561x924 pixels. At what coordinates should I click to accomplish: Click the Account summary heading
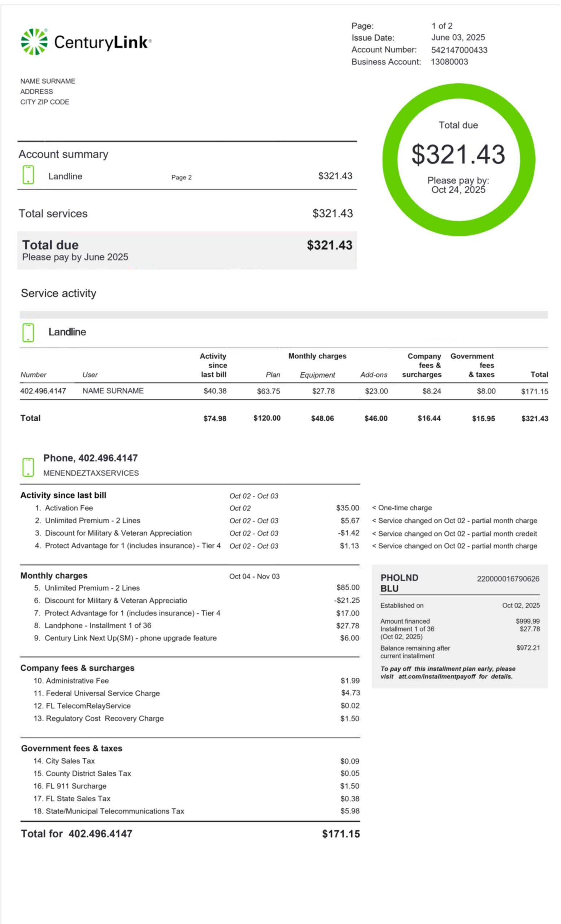[64, 154]
